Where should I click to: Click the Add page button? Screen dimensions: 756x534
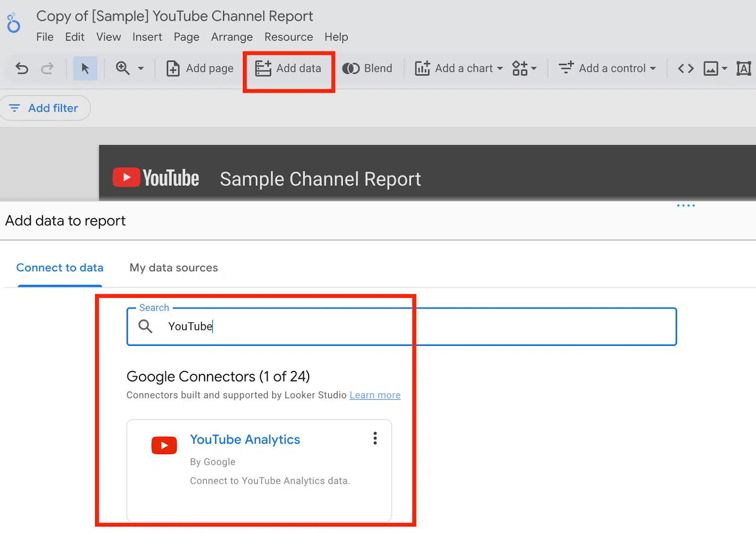[x=200, y=69]
